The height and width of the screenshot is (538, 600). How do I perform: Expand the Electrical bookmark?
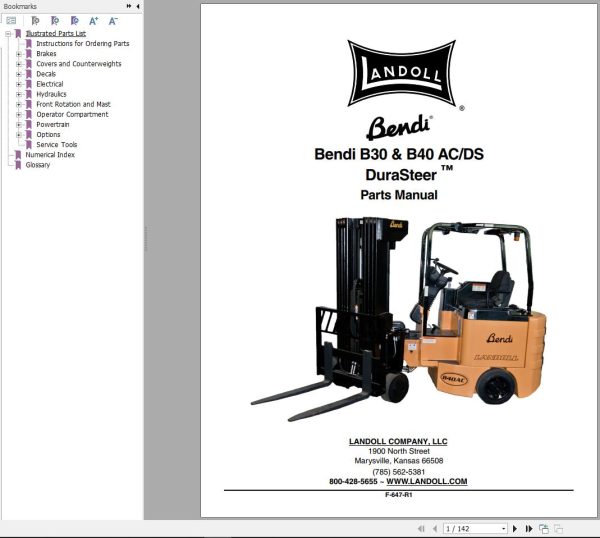19,85
